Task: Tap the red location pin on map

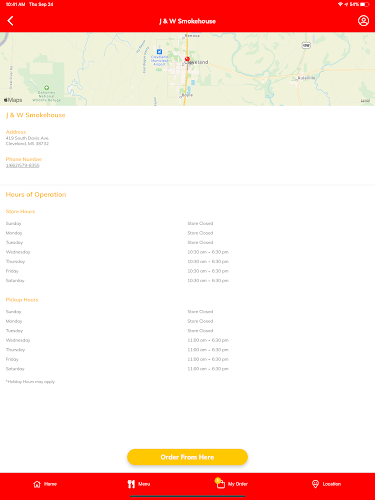Action: click(x=187, y=60)
